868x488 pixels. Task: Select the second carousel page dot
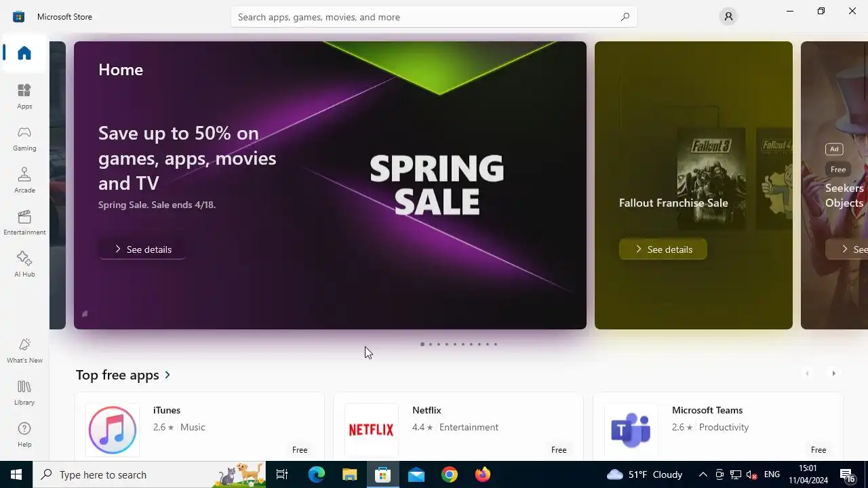coord(430,344)
